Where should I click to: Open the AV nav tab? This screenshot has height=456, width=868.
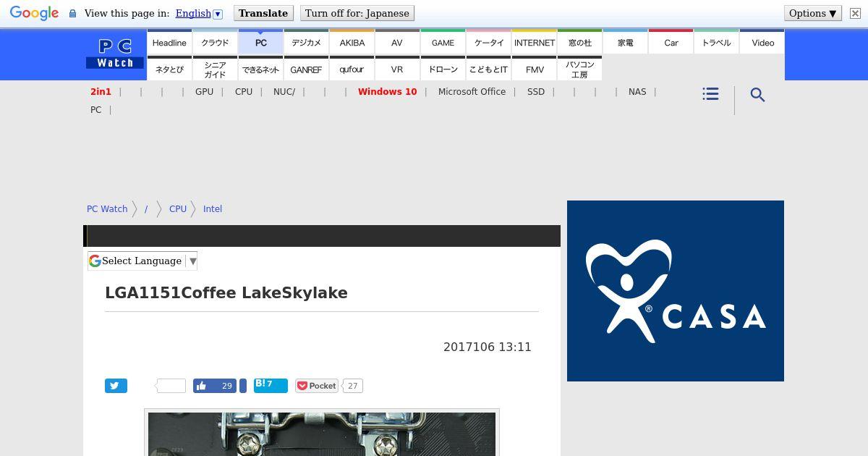pyautogui.click(x=397, y=42)
